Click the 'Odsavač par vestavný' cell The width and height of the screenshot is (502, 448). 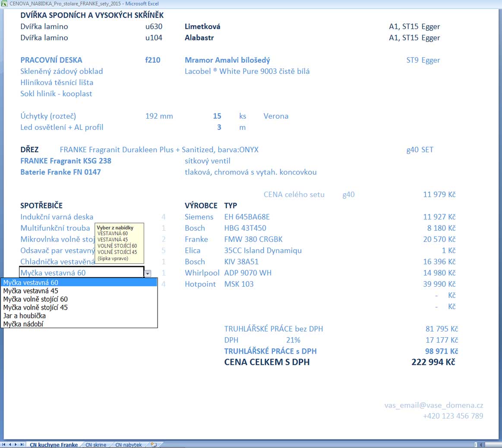tap(58, 251)
